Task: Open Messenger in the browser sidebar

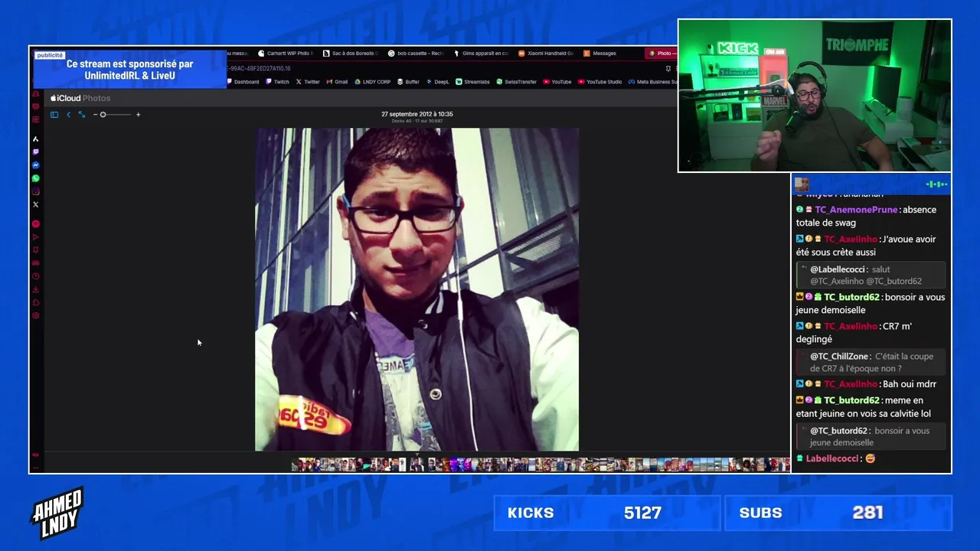Action: click(35, 165)
